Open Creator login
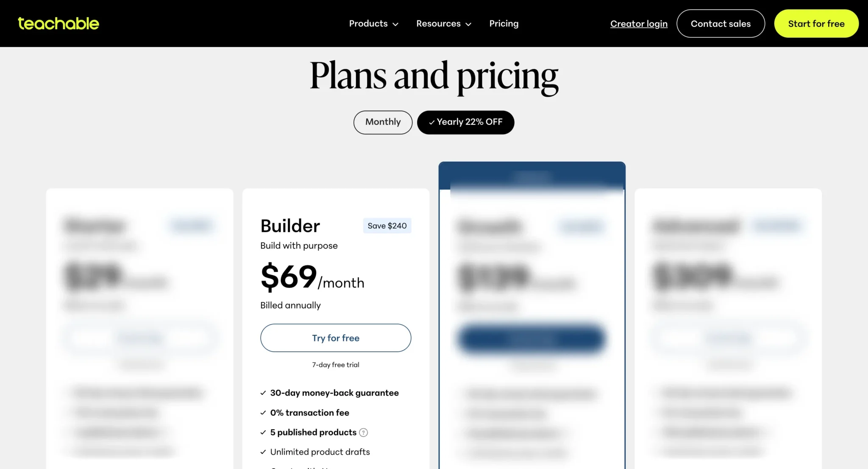This screenshot has width=868, height=469. tap(639, 24)
